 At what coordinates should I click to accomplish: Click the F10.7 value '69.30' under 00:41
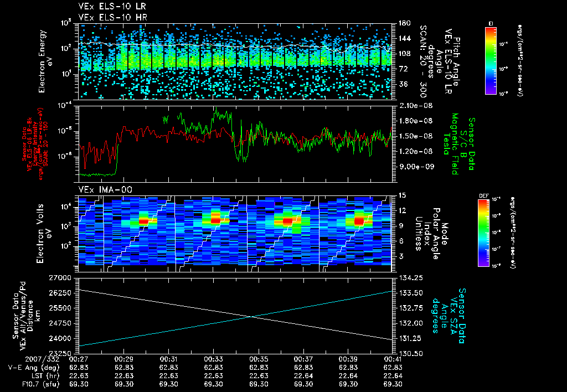coord(393,384)
